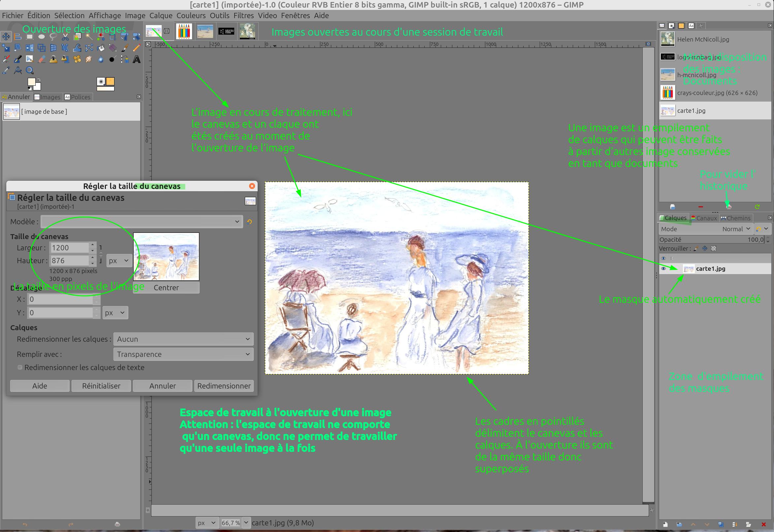Select the Measure compass tool
Viewport: 774px width, 532px height.
pyautogui.click(x=18, y=70)
